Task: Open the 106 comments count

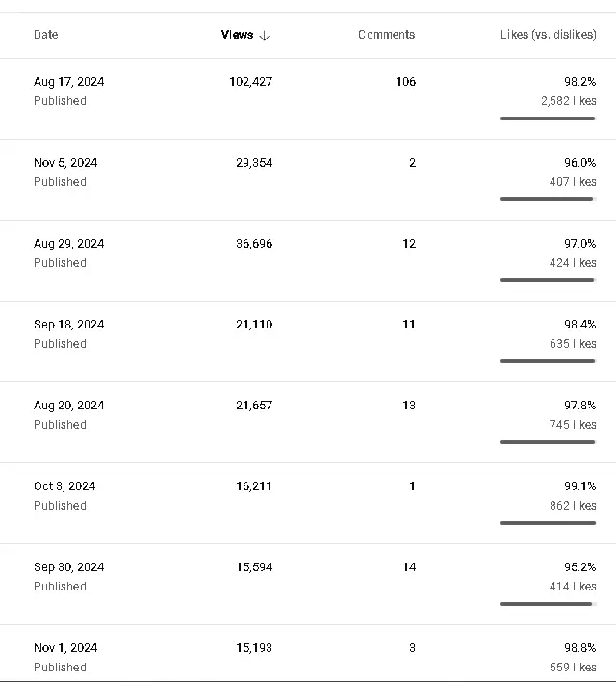Action: [x=405, y=81]
